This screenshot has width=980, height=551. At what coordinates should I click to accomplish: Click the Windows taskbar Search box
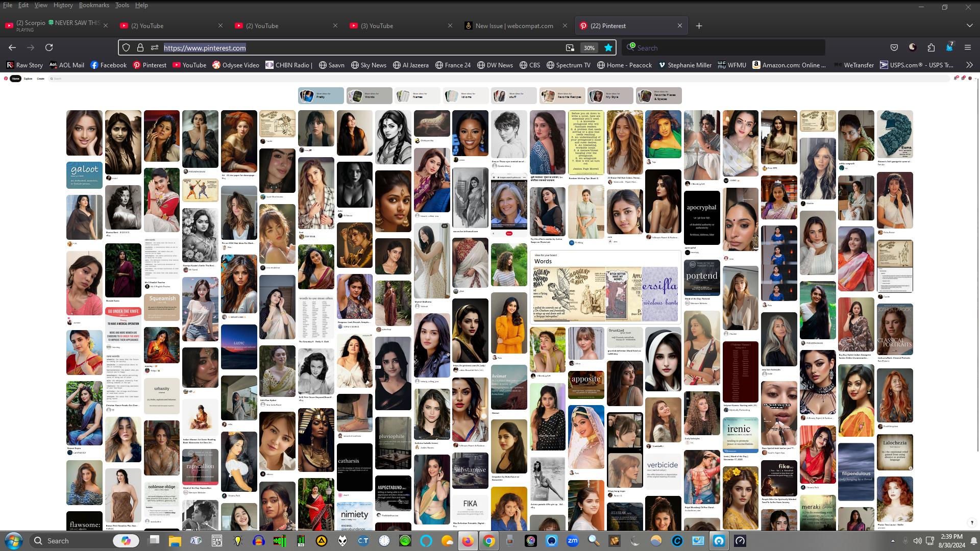84,540
